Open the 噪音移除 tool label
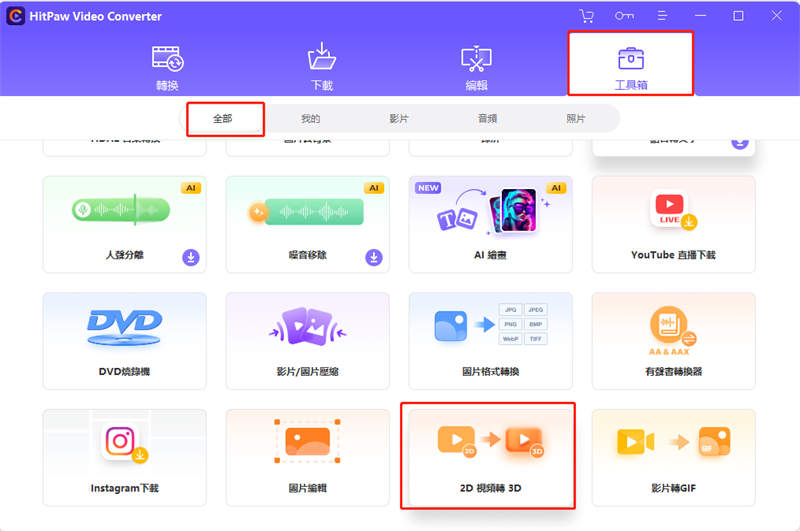The width and height of the screenshot is (800, 531). [x=308, y=255]
